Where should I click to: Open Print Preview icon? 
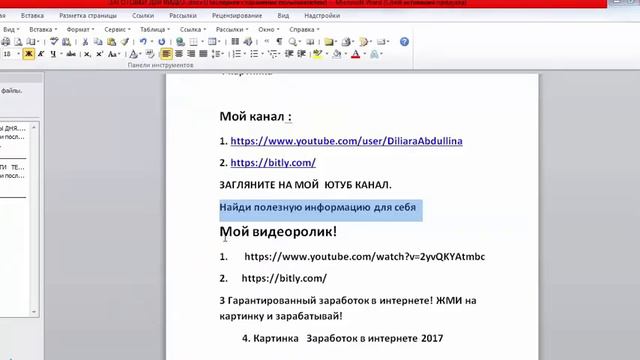[18, 42]
